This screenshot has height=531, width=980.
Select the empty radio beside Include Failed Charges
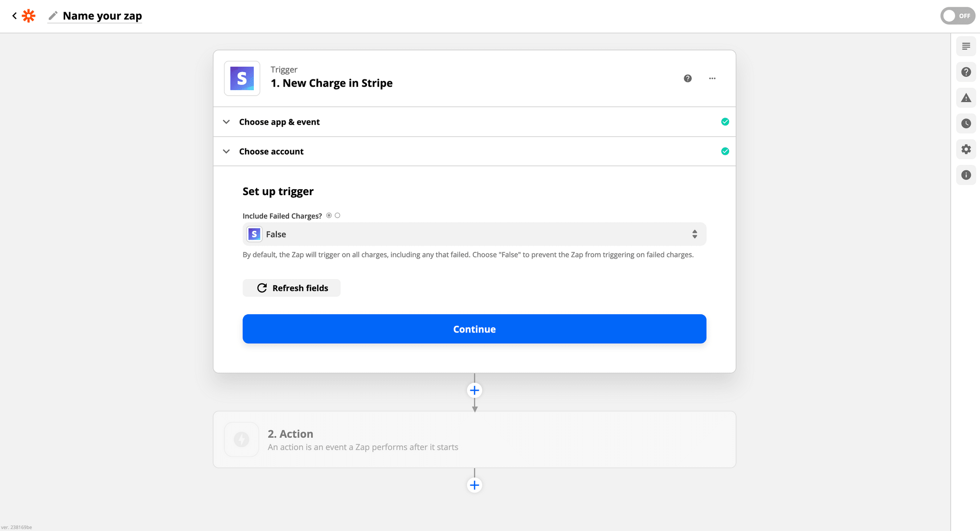pos(338,215)
